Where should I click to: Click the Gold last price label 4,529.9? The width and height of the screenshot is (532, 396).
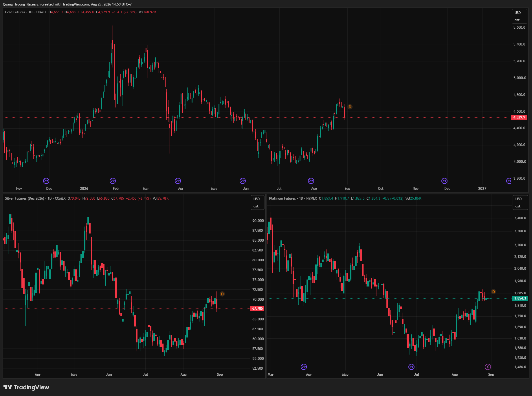pyautogui.click(x=519, y=117)
